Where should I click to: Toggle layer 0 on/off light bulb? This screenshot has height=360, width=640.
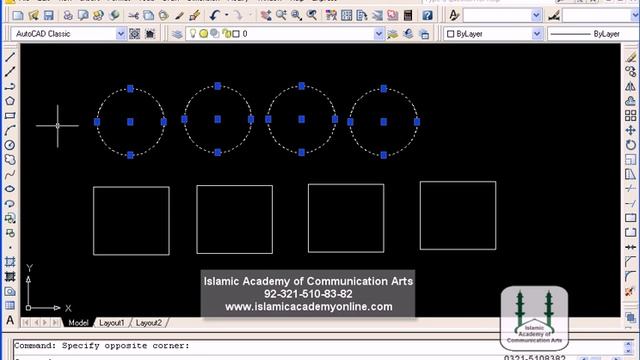point(193,33)
